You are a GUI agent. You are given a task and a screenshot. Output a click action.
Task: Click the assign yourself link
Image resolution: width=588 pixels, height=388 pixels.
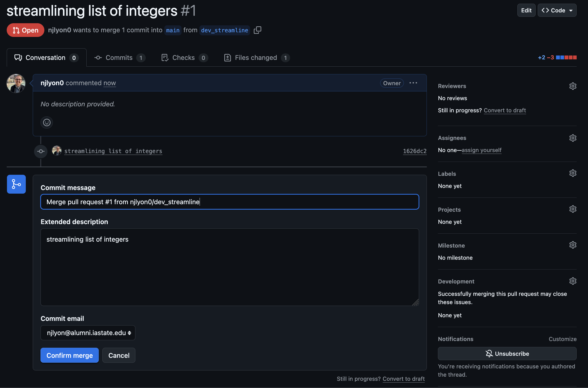(481, 150)
